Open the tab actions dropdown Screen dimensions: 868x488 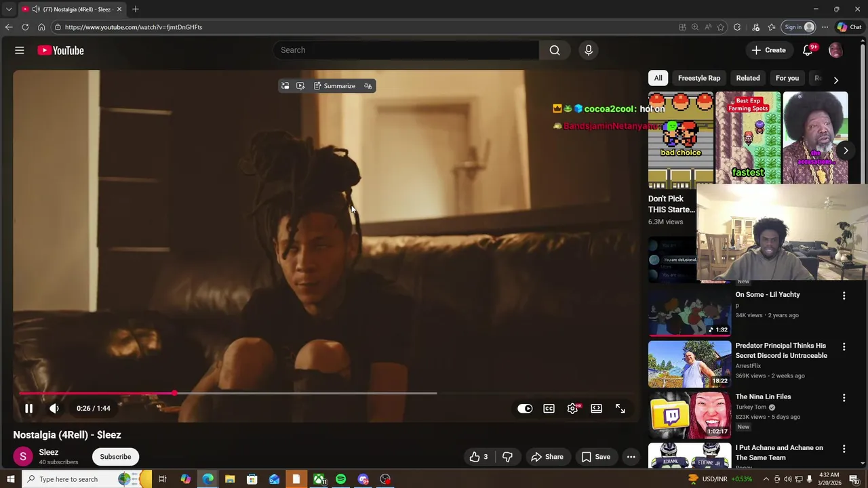pos(9,9)
